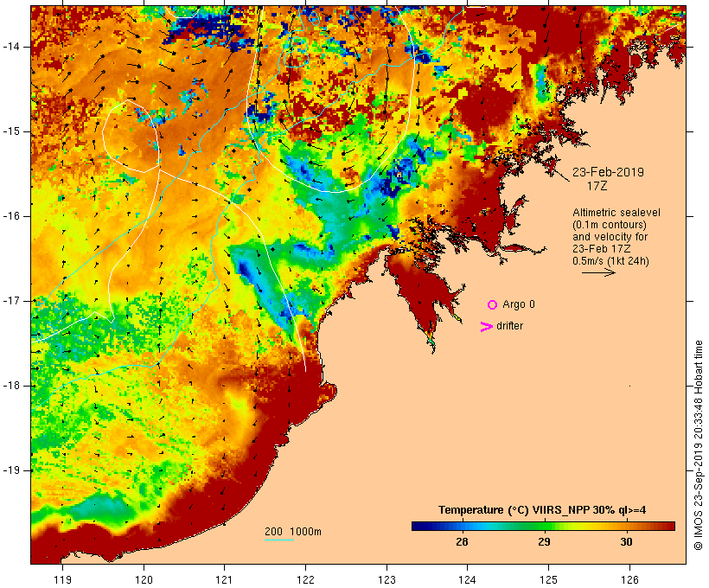Viewport: 709px width, 588px height.
Task: Click the '30' color bar tick label
Action: tap(626, 542)
